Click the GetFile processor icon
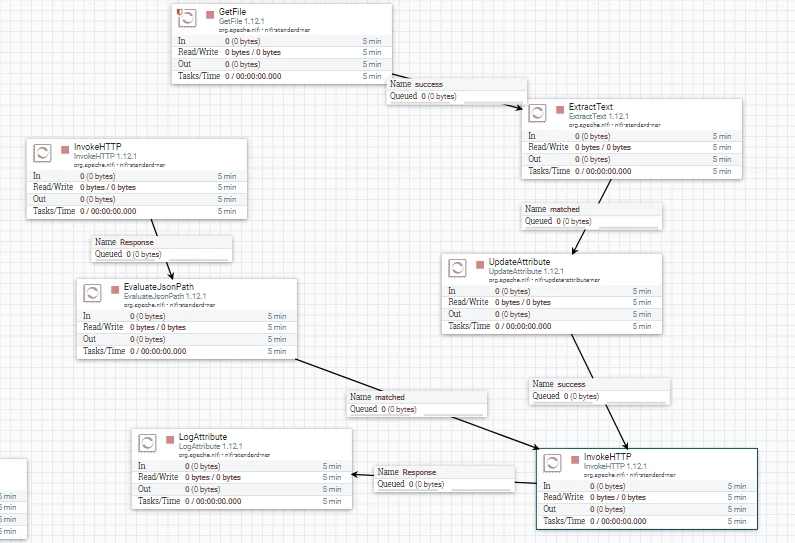The width and height of the screenshot is (795, 543). (x=187, y=18)
